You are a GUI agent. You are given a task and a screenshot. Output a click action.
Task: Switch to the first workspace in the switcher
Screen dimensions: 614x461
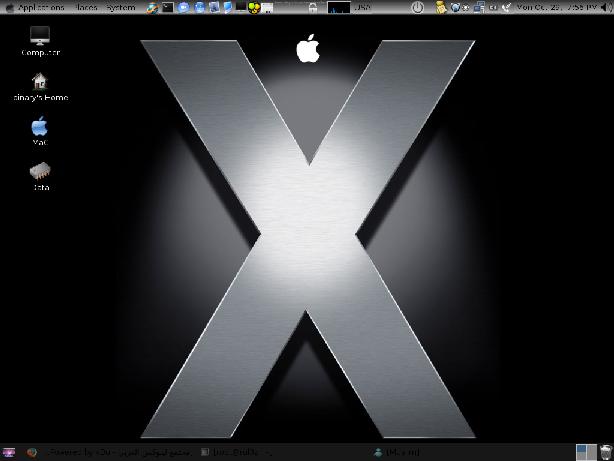pyautogui.click(x=581, y=452)
